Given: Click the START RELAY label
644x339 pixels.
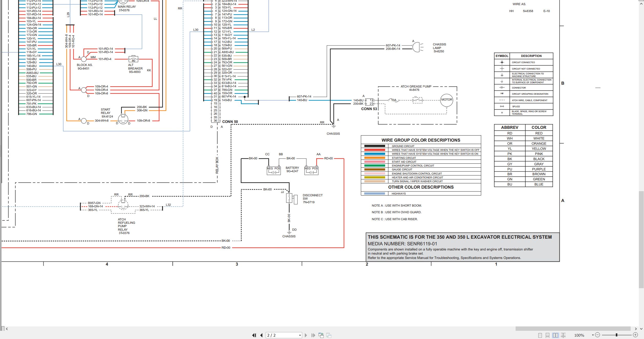Looking at the screenshot, I should pos(105,111).
